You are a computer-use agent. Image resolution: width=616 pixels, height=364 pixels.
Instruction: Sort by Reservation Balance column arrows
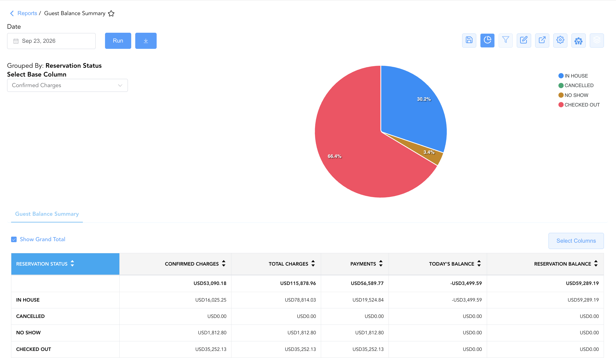596,264
